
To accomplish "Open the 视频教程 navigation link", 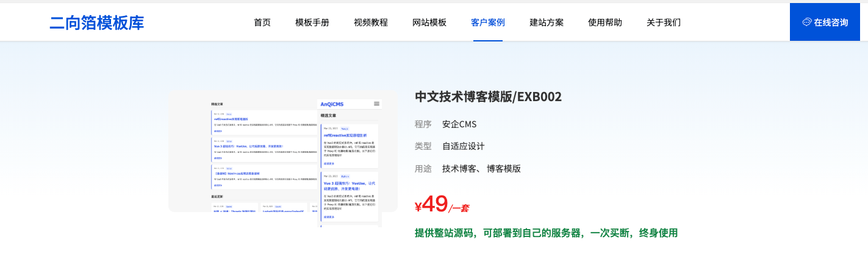I will pos(371,23).
